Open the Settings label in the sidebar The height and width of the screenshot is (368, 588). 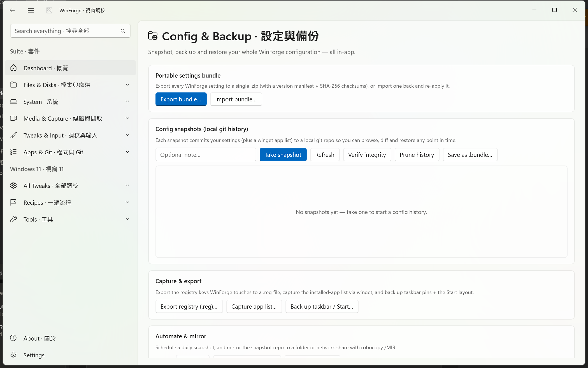[x=34, y=355]
